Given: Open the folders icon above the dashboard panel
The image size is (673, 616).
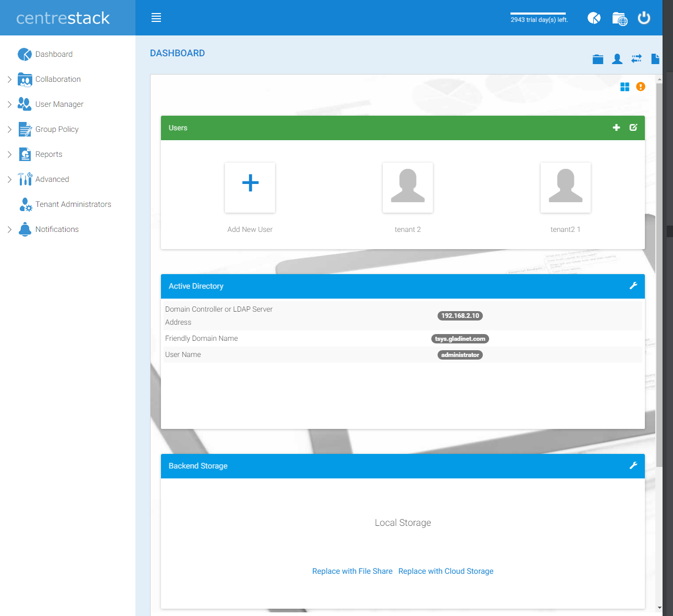Looking at the screenshot, I should point(597,59).
